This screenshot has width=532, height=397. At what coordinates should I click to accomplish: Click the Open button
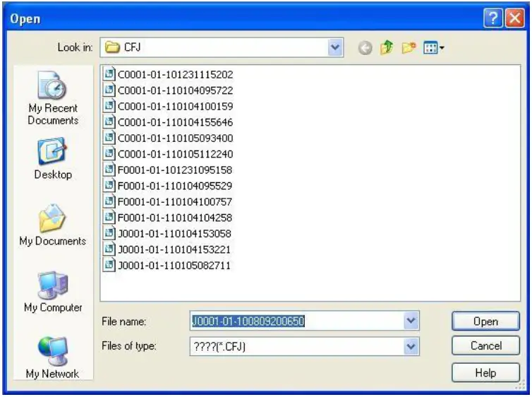pos(485,321)
